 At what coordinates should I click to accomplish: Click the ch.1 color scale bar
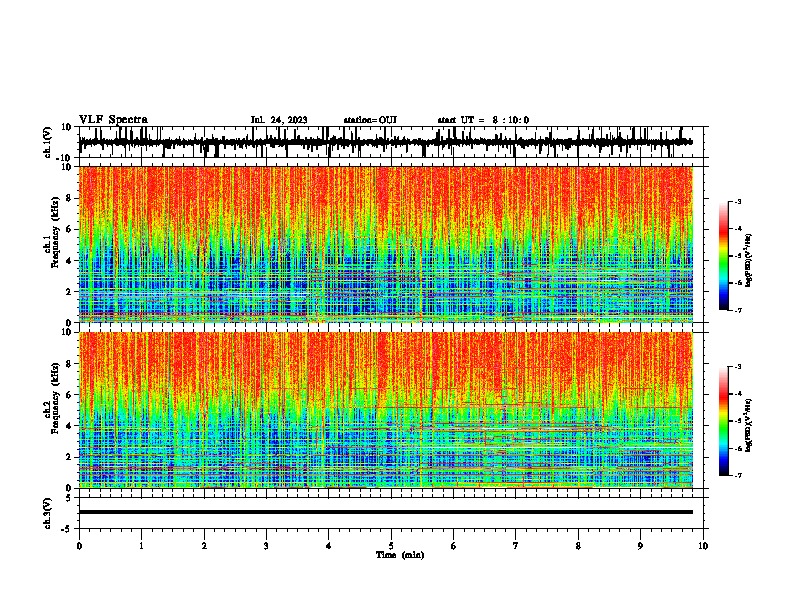(x=723, y=256)
